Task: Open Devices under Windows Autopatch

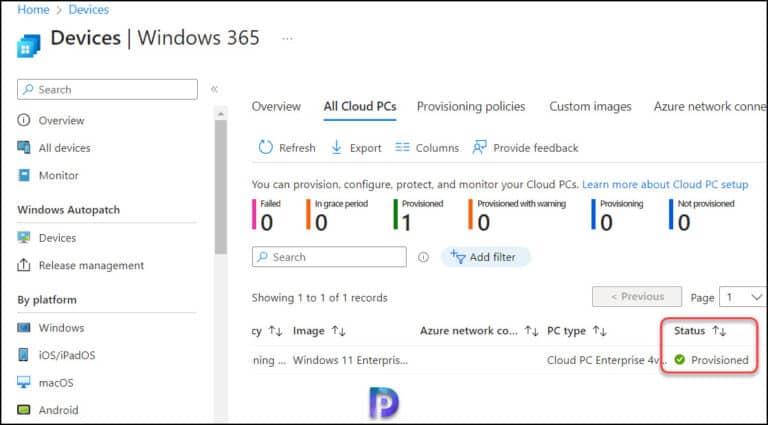Action: (x=57, y=238)
